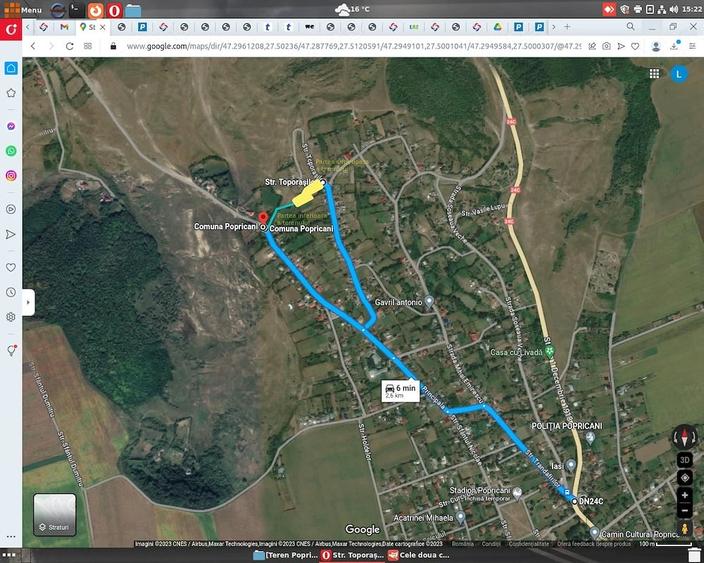Open Pinboards heart icon in sidebar
Screen dimensions: 704x563
click(11, 268)
